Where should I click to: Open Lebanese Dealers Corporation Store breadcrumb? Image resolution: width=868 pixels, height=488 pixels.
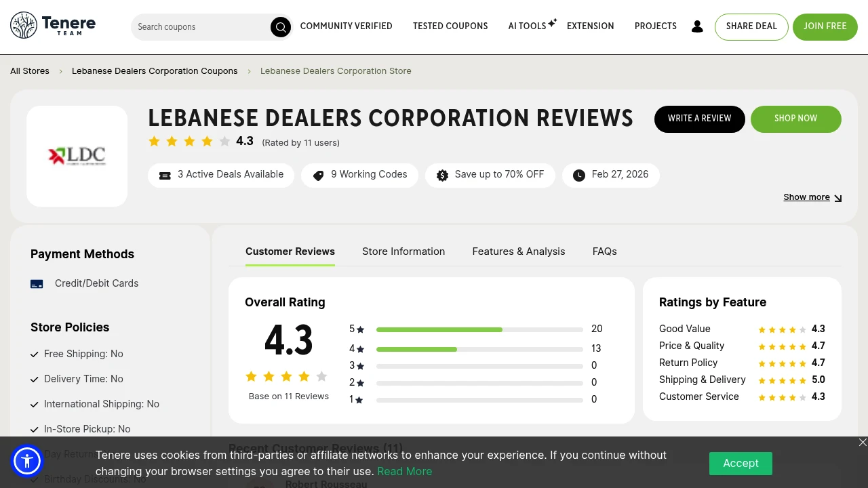coord(336,71)
